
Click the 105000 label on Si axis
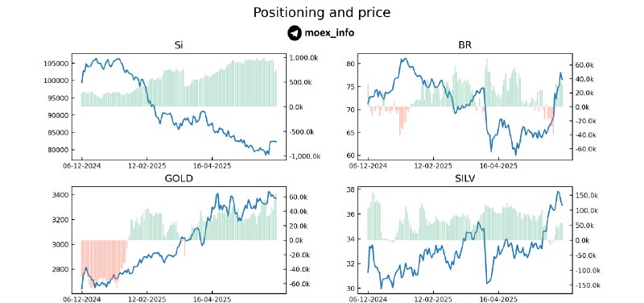click(56, 64)
